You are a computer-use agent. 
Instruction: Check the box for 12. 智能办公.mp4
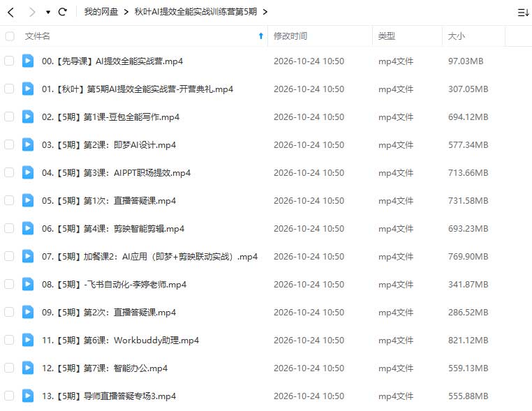[9, 368]
